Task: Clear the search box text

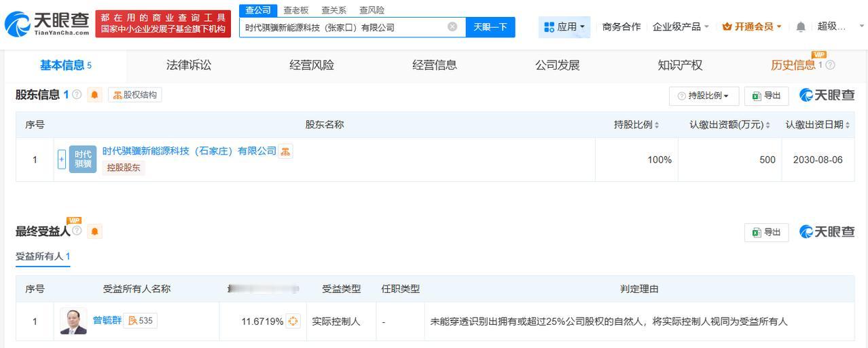Action: point(452,26)
